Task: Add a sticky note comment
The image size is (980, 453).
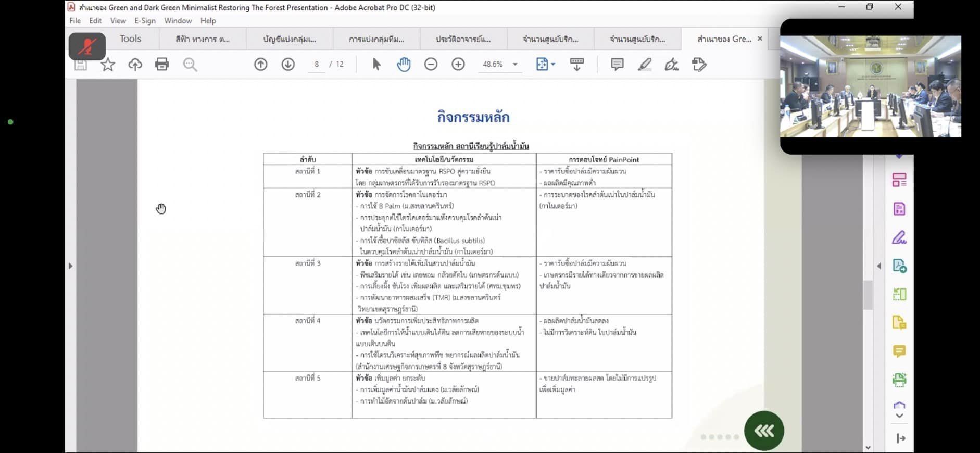Action: pyautogui.click(x=617, y=64)
